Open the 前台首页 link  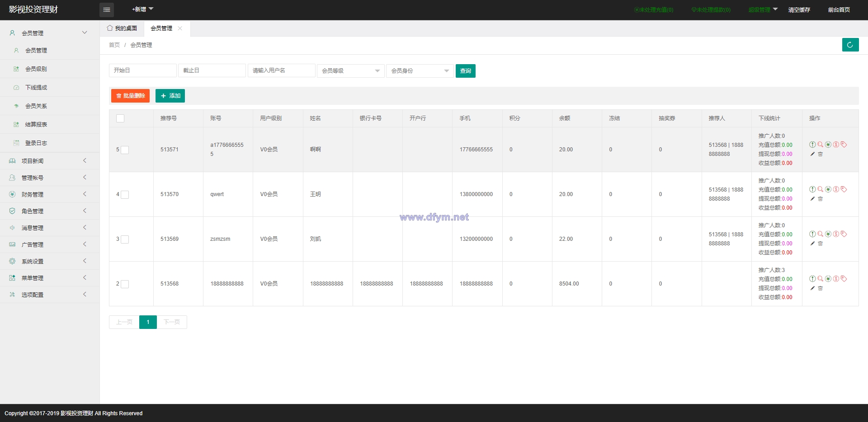click(x=839, y=9)
